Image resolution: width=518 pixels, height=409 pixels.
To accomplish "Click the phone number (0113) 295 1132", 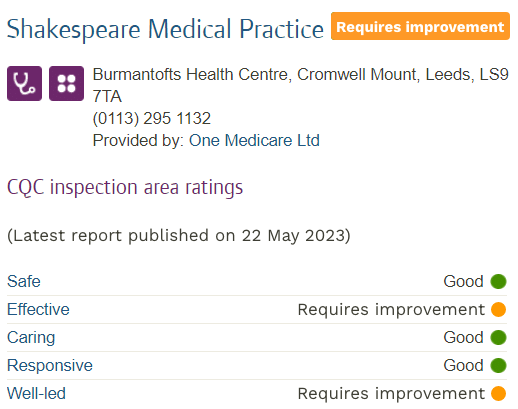I will pyautogui.click(x=152, y=118).
